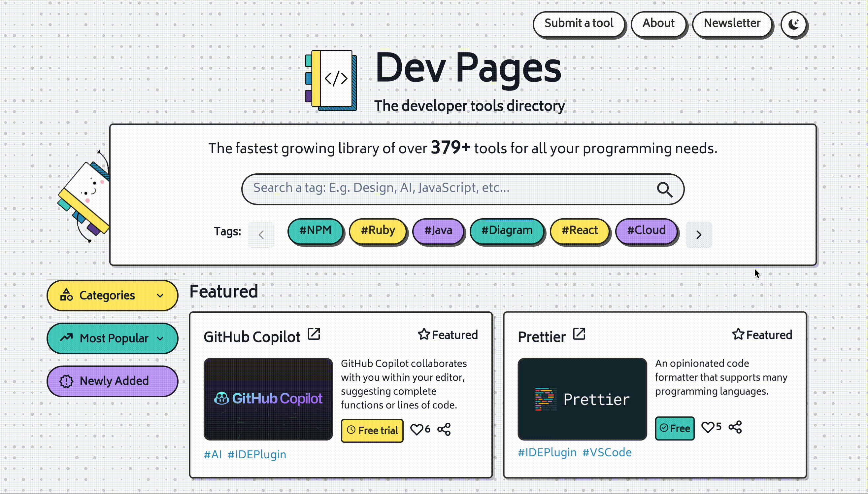Image resolution: width=868 pixels, height=494 pixels.
Task: Click the '379+' tools count
Action: point(450,148)
